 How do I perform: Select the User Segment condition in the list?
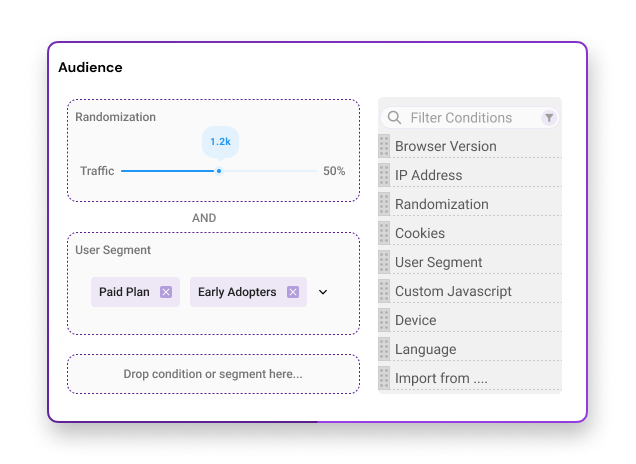(439, 262)
